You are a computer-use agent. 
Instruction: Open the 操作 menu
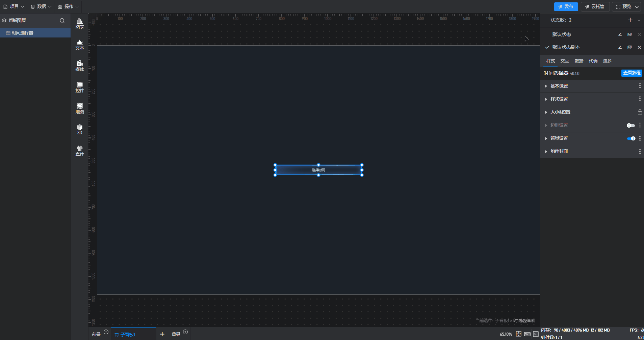pyautogui.click(x=68, y=6)
